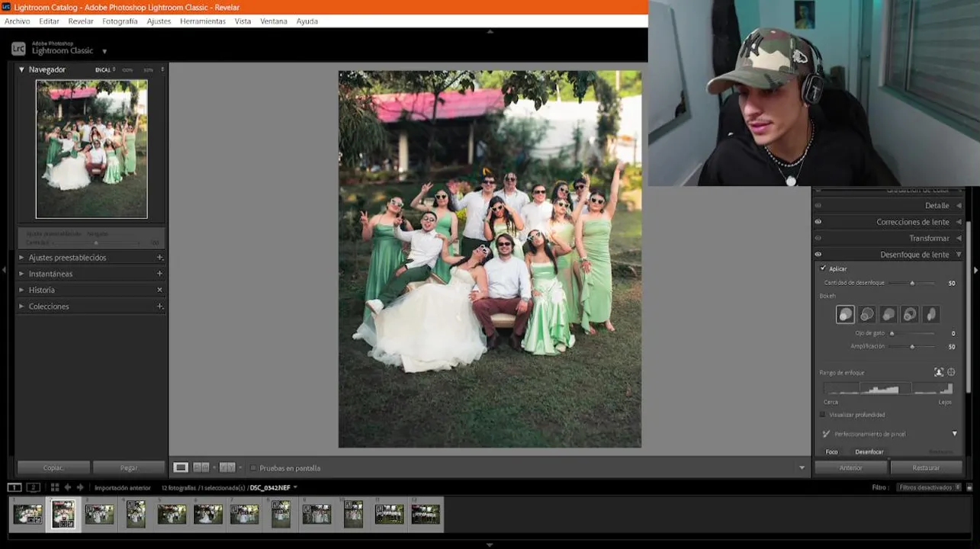980x549 pixels.
Task: Open the Editar menu
Action: (49, 21)
